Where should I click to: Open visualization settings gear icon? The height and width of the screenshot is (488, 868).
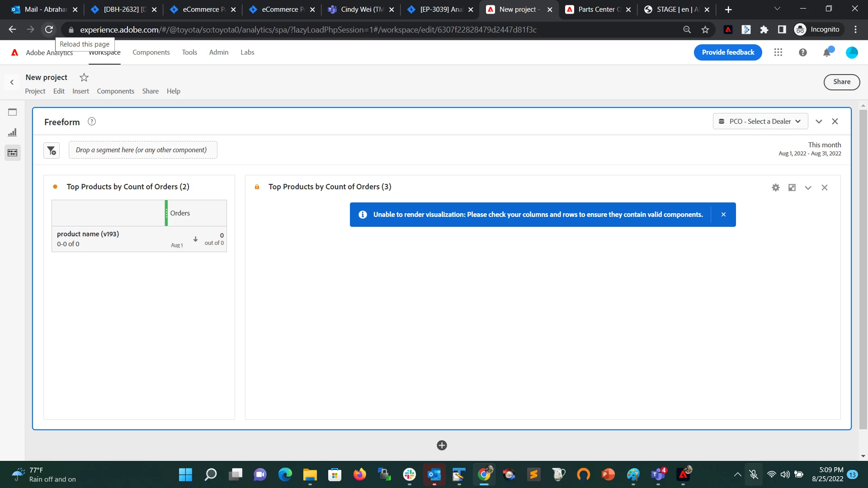coord(776,188)
